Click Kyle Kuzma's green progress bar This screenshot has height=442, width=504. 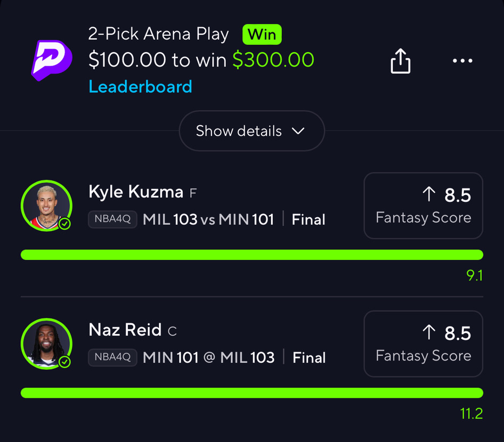251,255
